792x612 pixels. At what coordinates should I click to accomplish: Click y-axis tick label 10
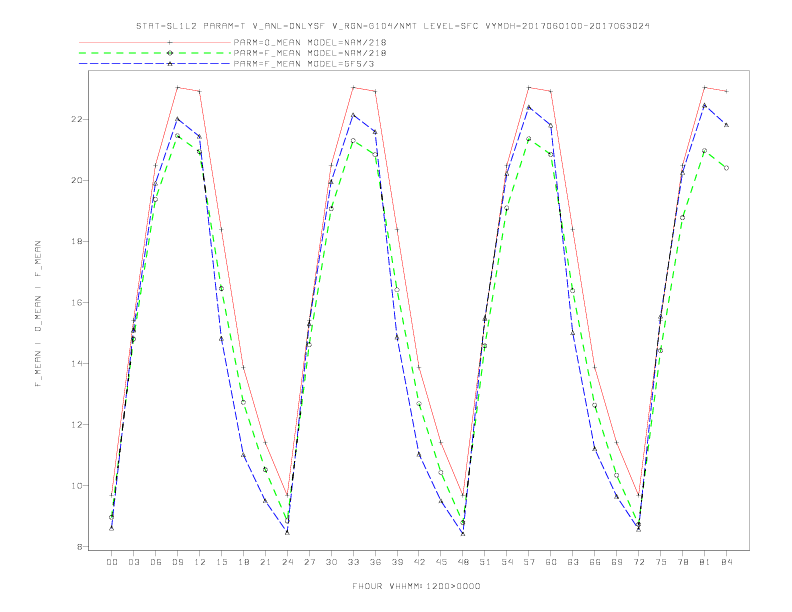click(x=76, y=486)
